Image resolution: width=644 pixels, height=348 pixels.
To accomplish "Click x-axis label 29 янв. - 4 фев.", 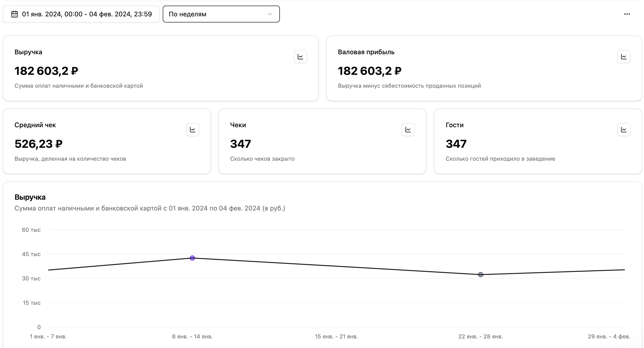I will point(609,336).
